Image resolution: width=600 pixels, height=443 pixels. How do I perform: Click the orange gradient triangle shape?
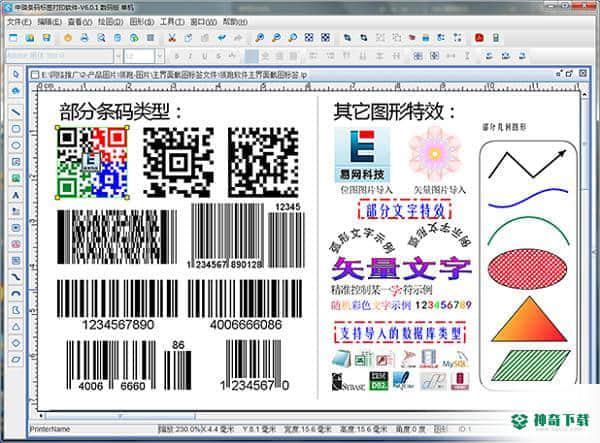(529, 319)
